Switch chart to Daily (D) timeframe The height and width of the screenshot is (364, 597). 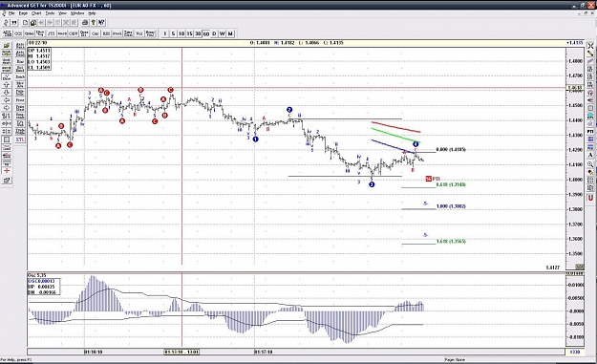click(x=214, y=33)
